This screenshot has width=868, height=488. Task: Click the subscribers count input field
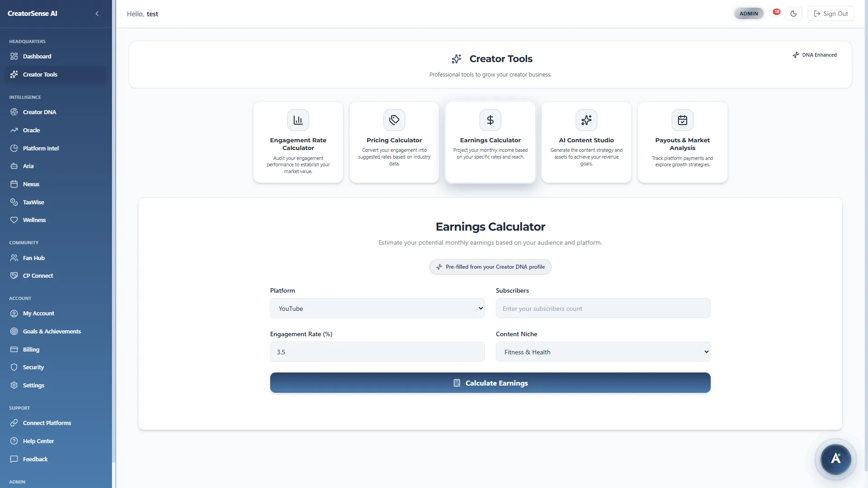click(x=602, y=308)
